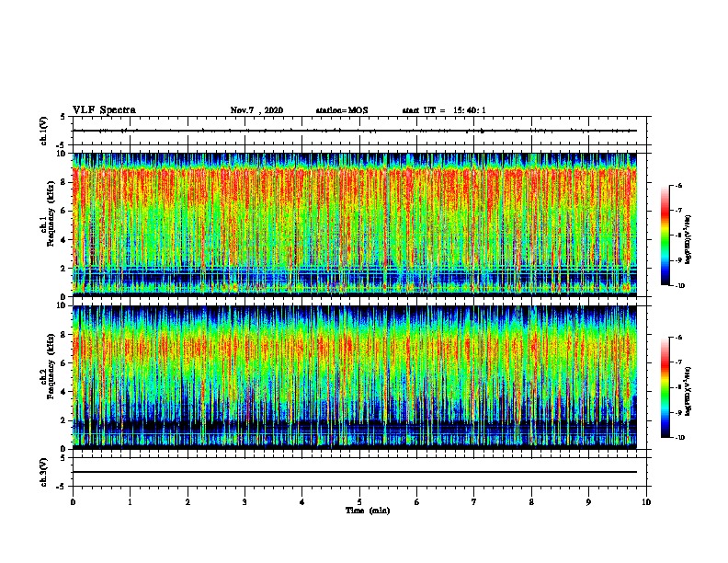Click the ch.1 colorbar log(PSD) unit label
This screenshot has height=563, width=728.
point(688,239)
